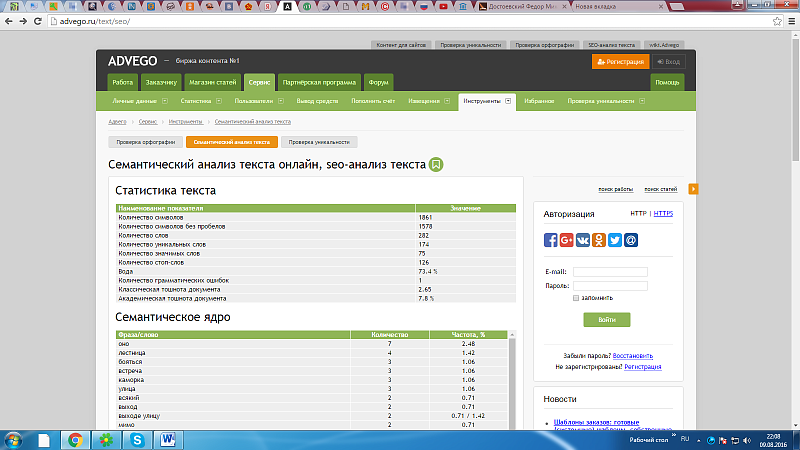Open the Заказчику main menu tab

(x=161, y=82)
